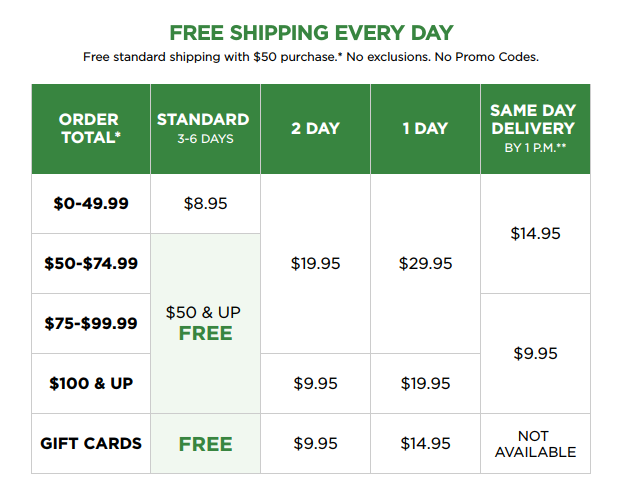619x494 pixels.
Task: Click the $14.95 gift card one-day price
Action: [425, 443]
